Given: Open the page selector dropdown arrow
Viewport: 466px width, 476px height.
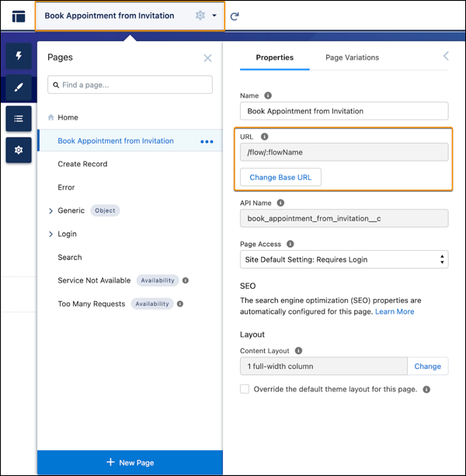Looking at the screenshot, I should [214, 16].
